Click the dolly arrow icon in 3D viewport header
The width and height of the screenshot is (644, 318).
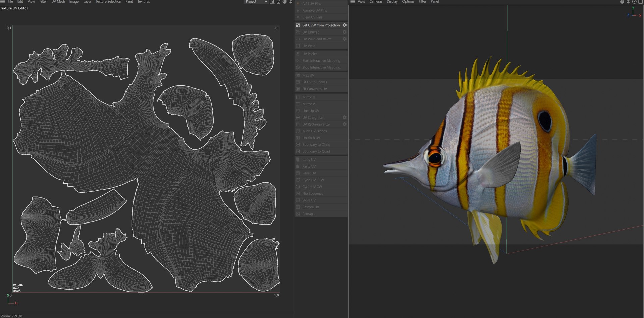(628, 2)
